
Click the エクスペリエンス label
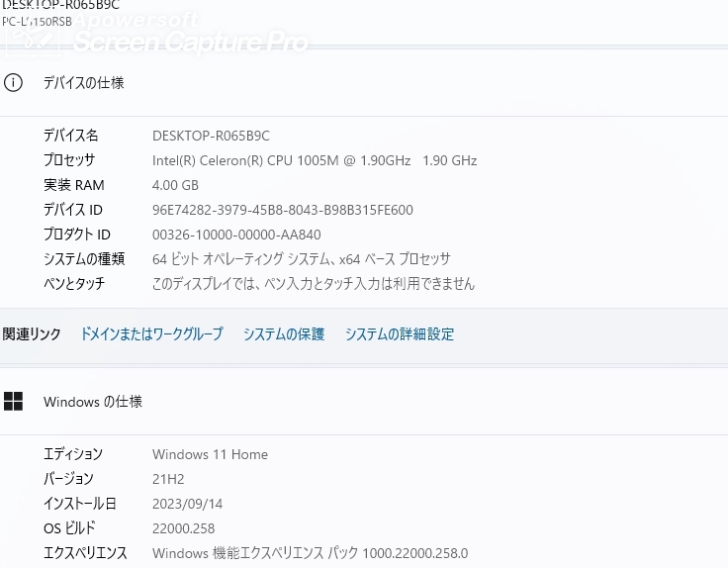click(x=85, y=553)
